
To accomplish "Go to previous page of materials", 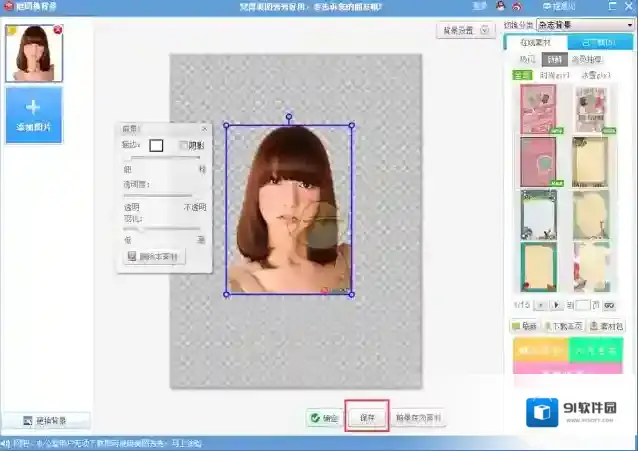I will 541,303.
